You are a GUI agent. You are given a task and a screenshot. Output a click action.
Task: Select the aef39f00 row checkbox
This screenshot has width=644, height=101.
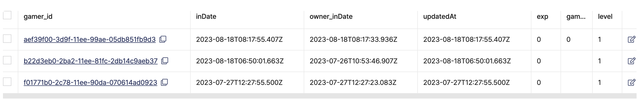[x=7, y=39]
